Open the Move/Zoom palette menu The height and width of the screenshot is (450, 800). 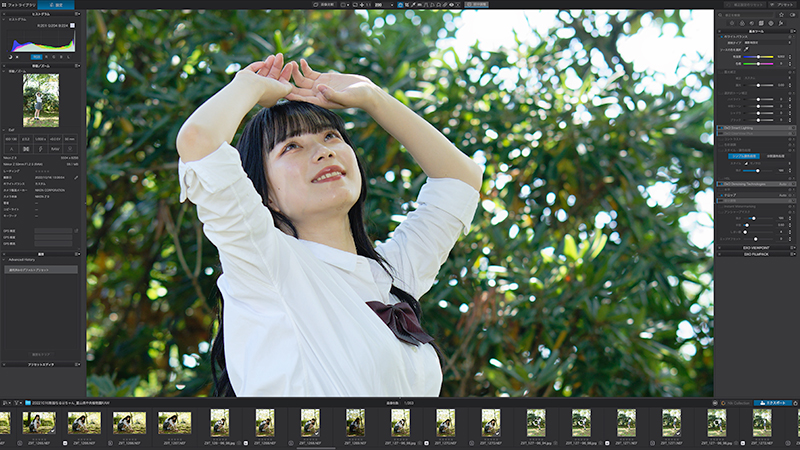pyautogui.click(x=78, y=66)
